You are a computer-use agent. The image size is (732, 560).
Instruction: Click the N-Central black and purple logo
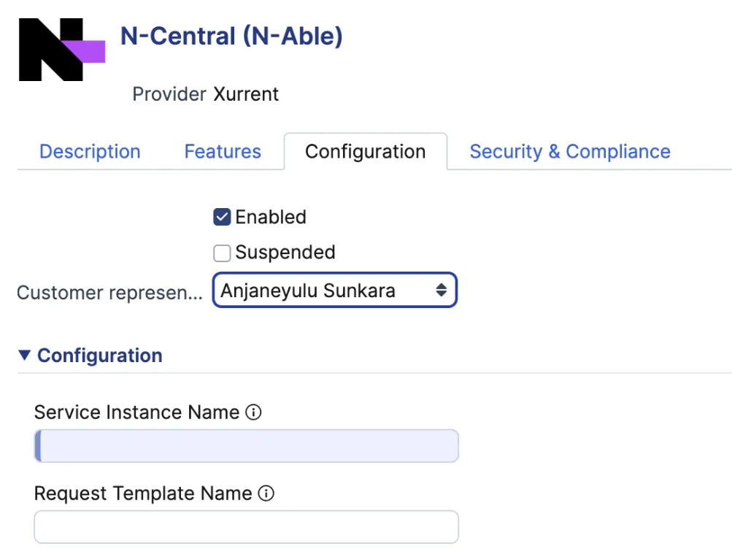click(x=61, y=50)
